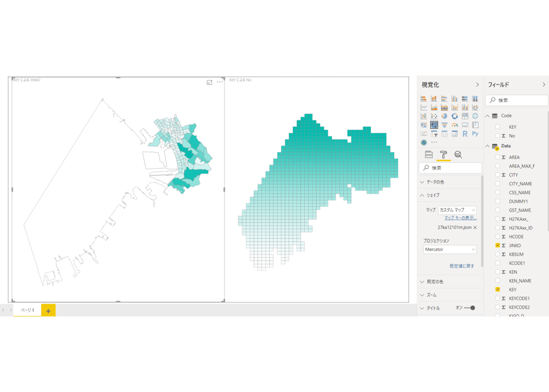
Task: Check the KEY field under Code
Action: coord(497,127)
